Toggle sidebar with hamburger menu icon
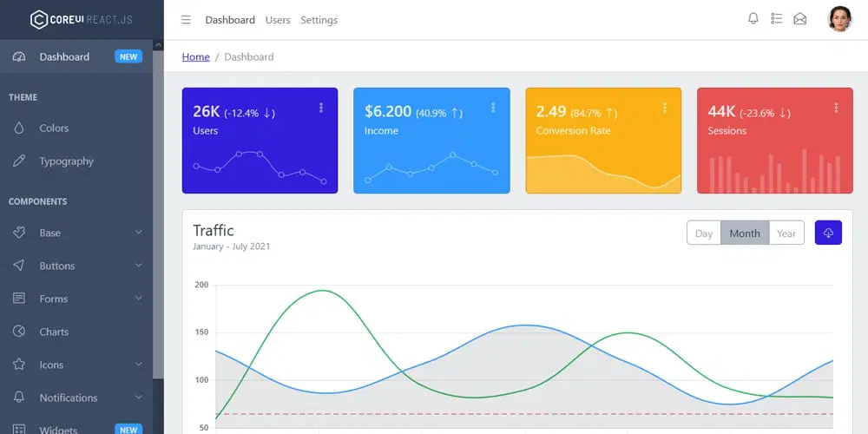 [186, 20]
